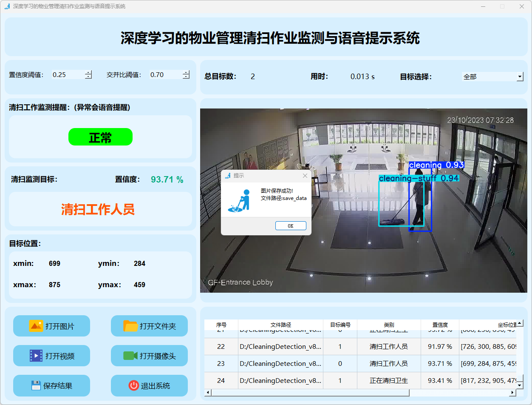This screenshot has height=405, width=532.
Task: Click the green 正常 status indicator
Action: click(100, 137)
